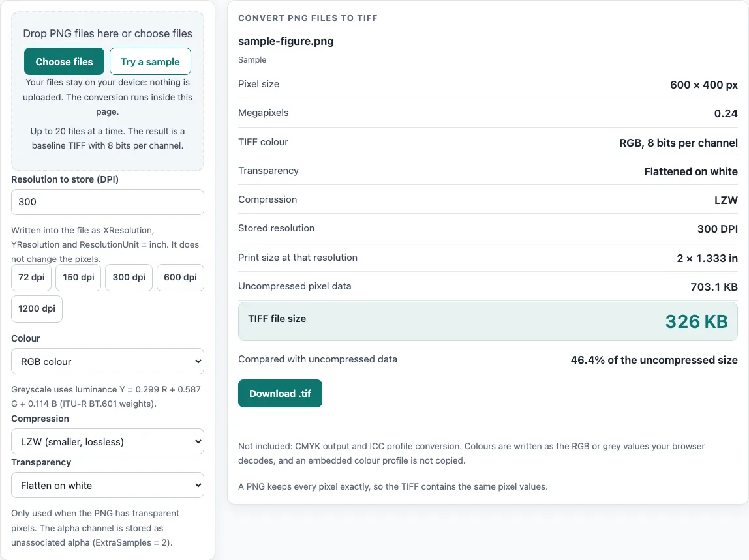Viewport: 749px width, 560px height.
Task: Select the 46.4% of the uncompressed size text
Action: coord(654,360)
